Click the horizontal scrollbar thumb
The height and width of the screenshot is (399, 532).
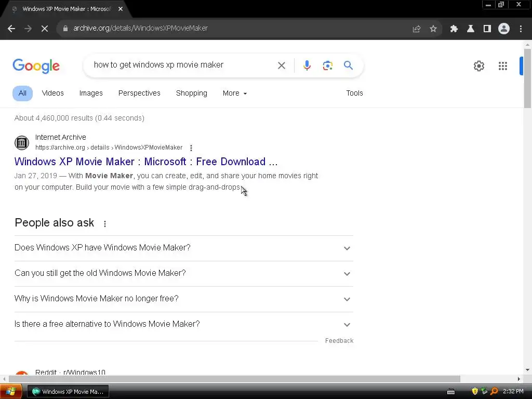[x=234, y=379]
